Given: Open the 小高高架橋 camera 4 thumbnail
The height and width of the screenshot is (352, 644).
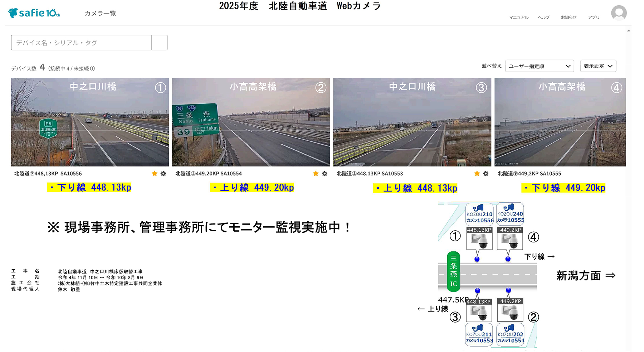Looking at the screenshot, I should (x=560, y=122).
